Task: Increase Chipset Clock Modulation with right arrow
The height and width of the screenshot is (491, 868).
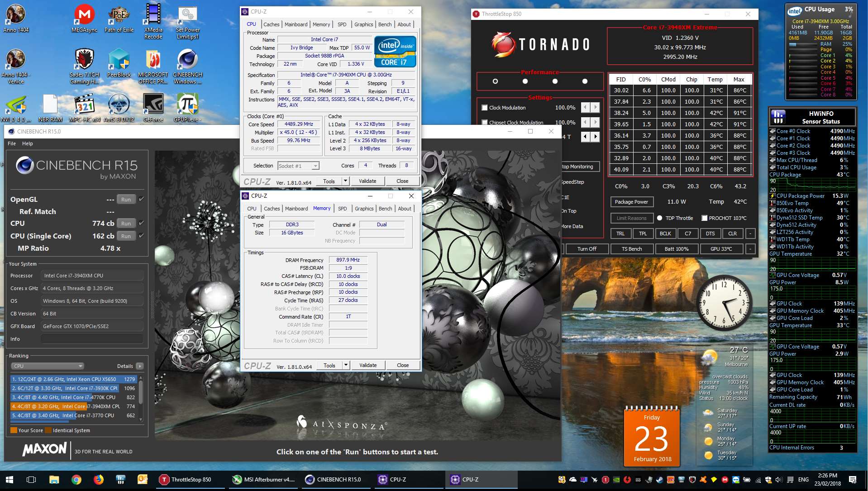Action: (x=596, y=122)
